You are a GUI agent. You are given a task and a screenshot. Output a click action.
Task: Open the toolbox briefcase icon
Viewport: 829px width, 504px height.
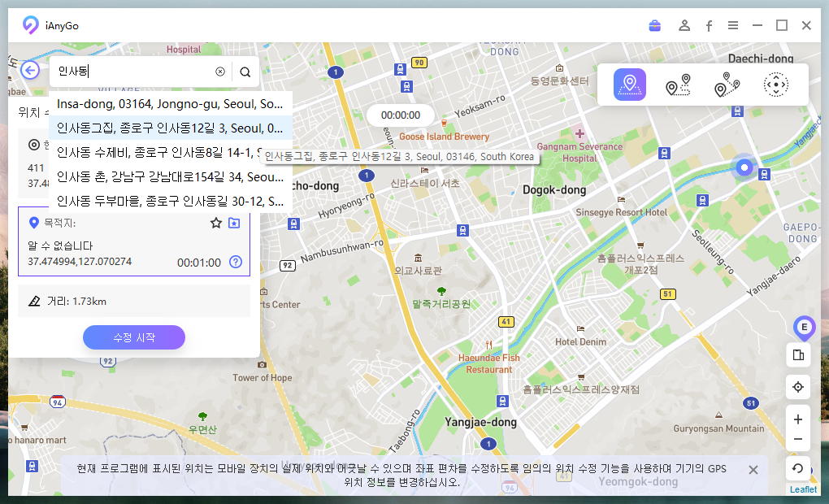[x=654, y=25]
